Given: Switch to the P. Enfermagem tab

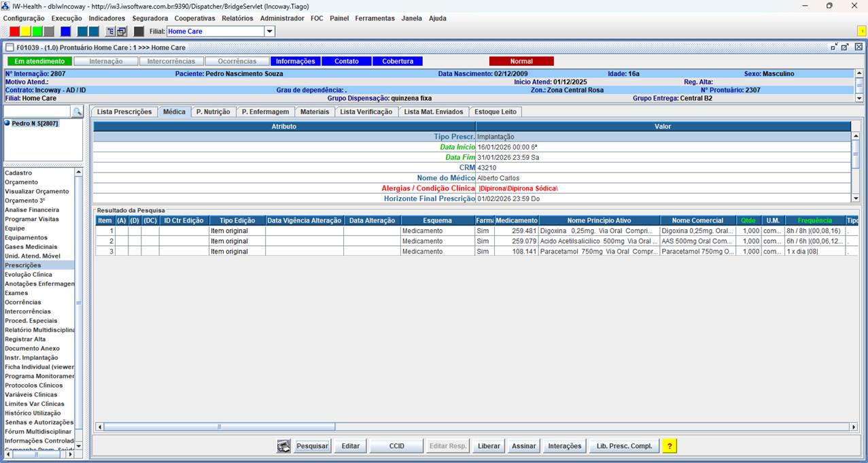Looking at the screenshot, I should pyautogui.click(x=265, y=112).
